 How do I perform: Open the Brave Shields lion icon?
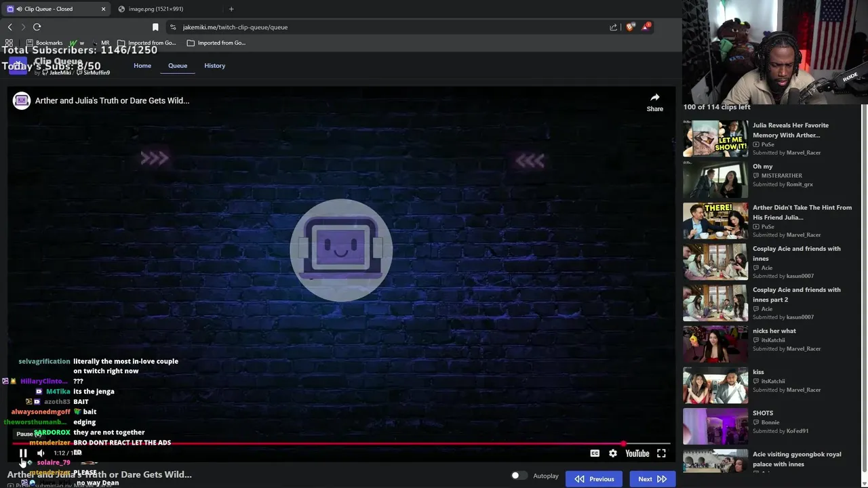click(630, 27)
